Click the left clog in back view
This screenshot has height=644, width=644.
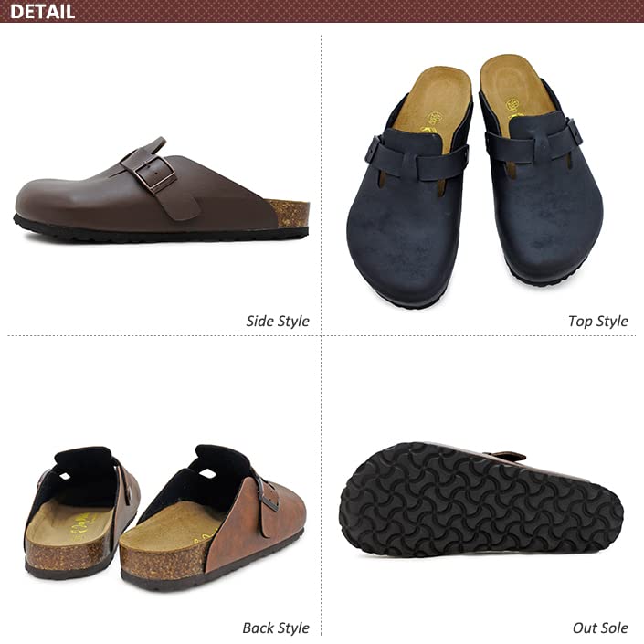click(82, 512)
